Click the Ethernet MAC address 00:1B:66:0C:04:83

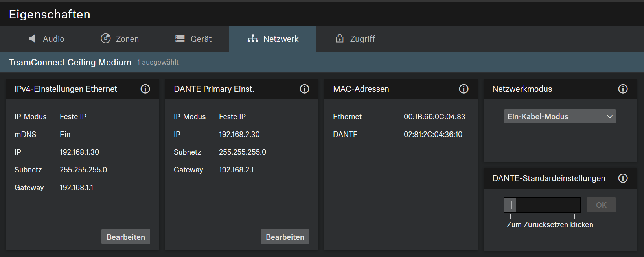pyautogui.click(x=434, y=117)
